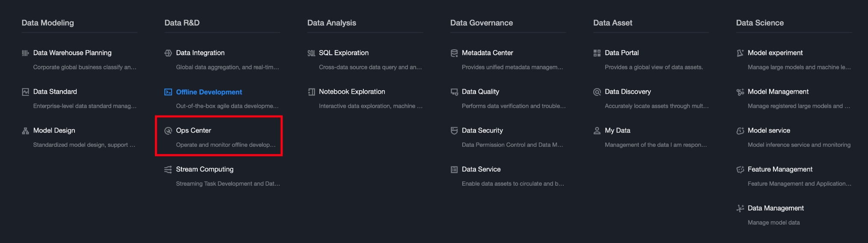Image resolution: width=868 pixels, height=243 pixels.
Task: Open Model Design
Action: point(54,130)
